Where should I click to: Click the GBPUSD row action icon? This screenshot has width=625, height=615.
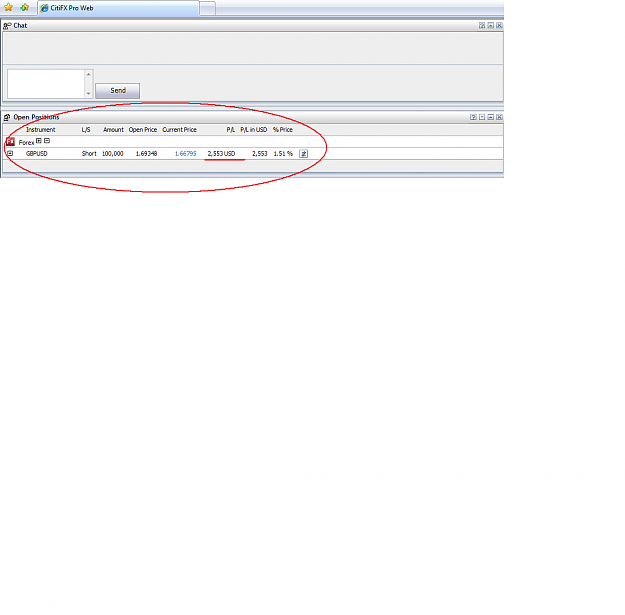pos(303,154)
